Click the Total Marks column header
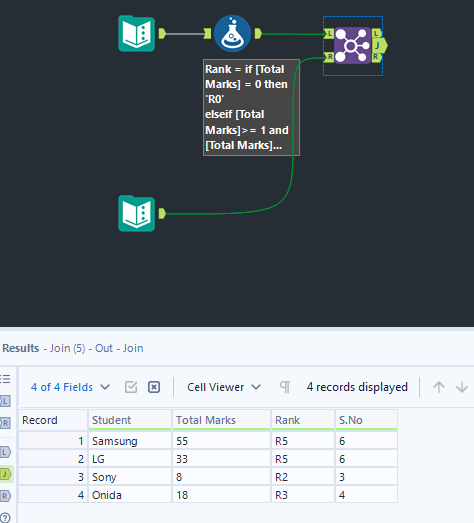 click(221, 420)
